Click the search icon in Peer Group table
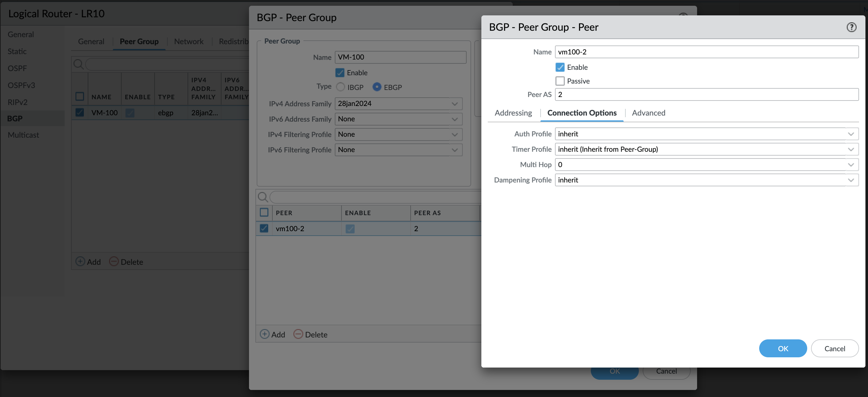 tap(78, 64)
